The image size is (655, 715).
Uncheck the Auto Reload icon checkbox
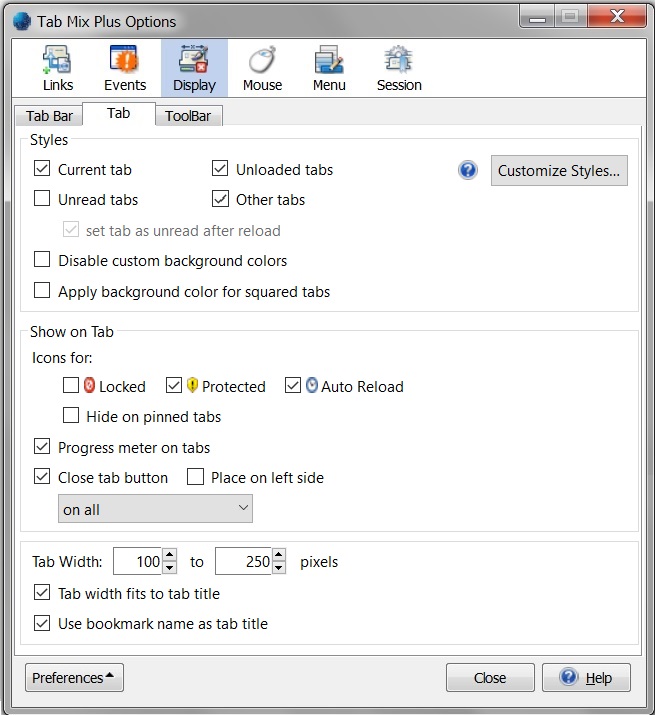(x=293, y=385)
